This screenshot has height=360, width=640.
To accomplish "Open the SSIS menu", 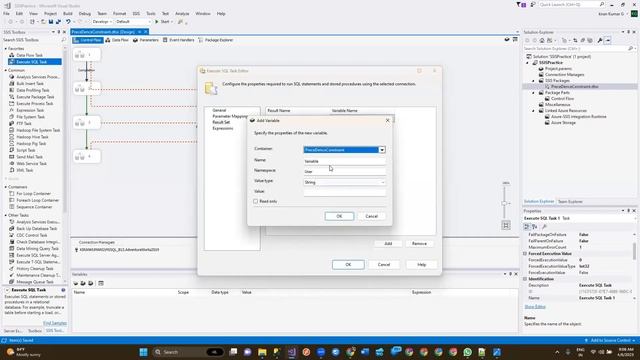I will (x=136, y=13).
